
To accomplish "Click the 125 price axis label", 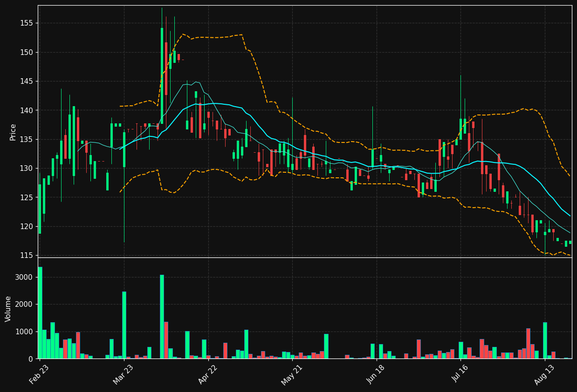I will [27, 197].
